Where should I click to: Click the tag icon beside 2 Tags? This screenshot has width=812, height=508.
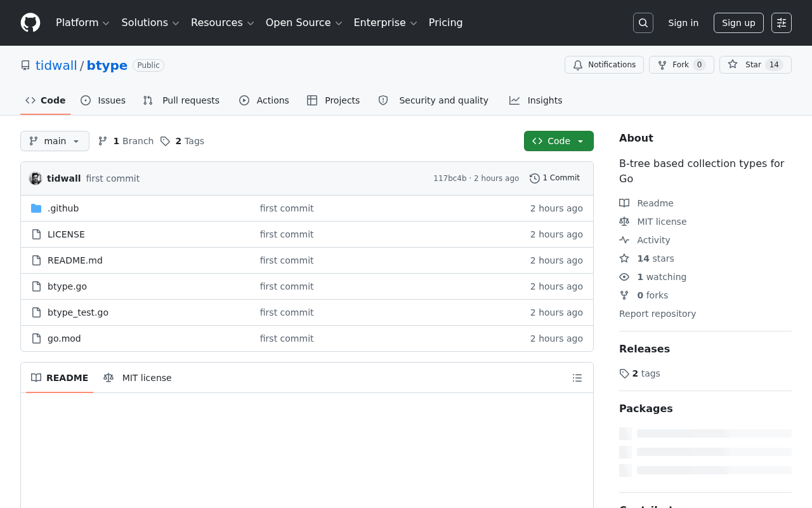[x=165, y=141]
